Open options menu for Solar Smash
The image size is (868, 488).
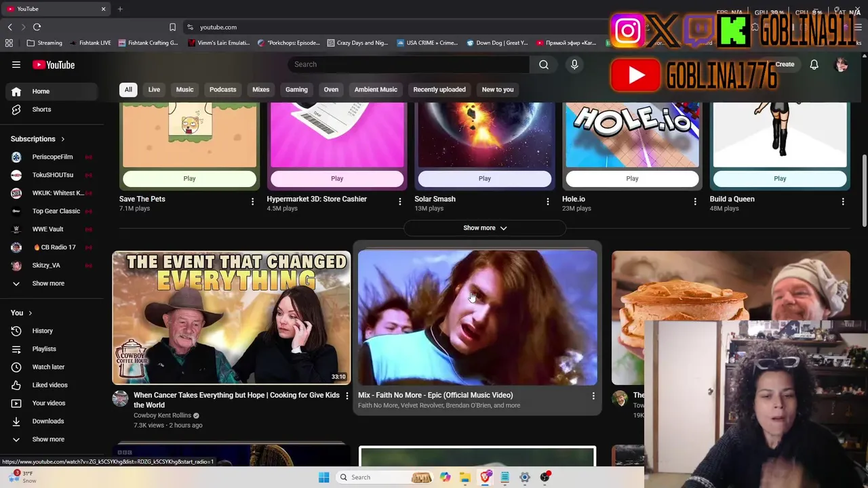(547, 201)
